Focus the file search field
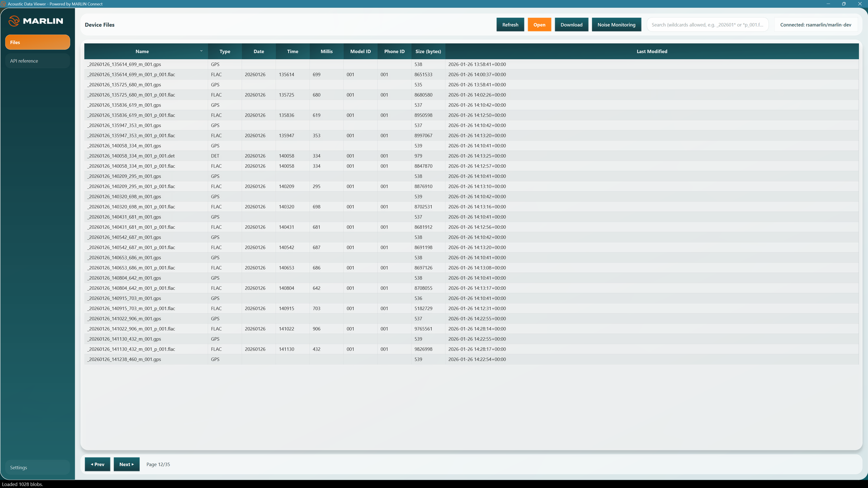 click(708, 25)
